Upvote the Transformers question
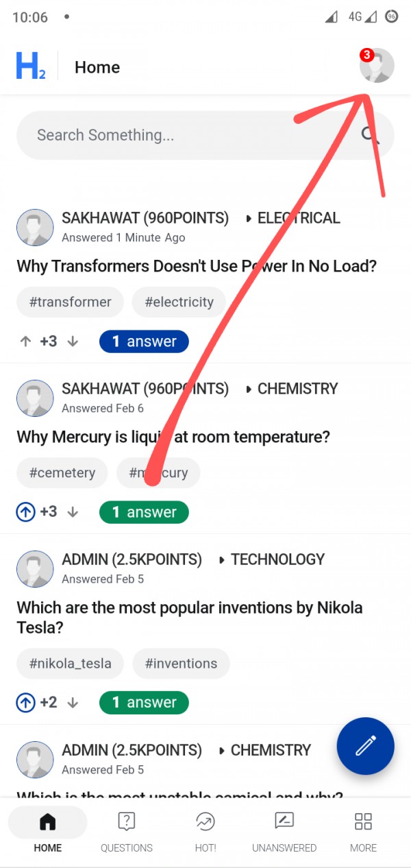 pyautogui.click(x=26, y=341)
